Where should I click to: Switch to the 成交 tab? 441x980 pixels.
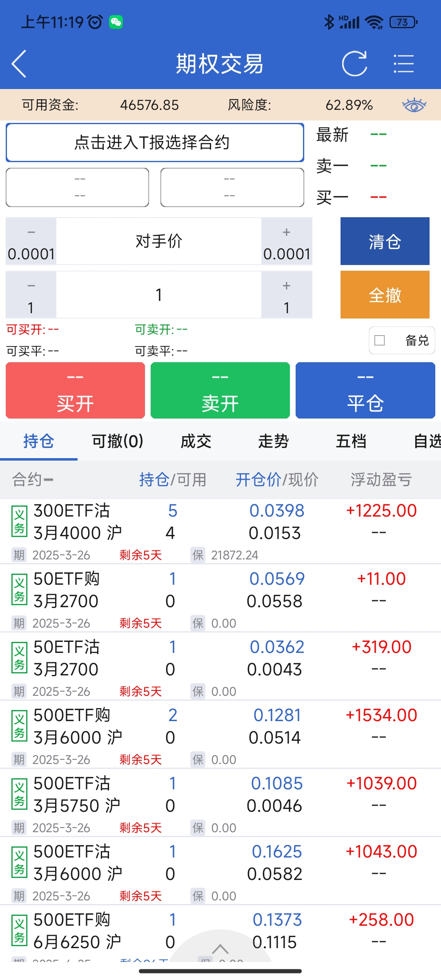[196, 441]
